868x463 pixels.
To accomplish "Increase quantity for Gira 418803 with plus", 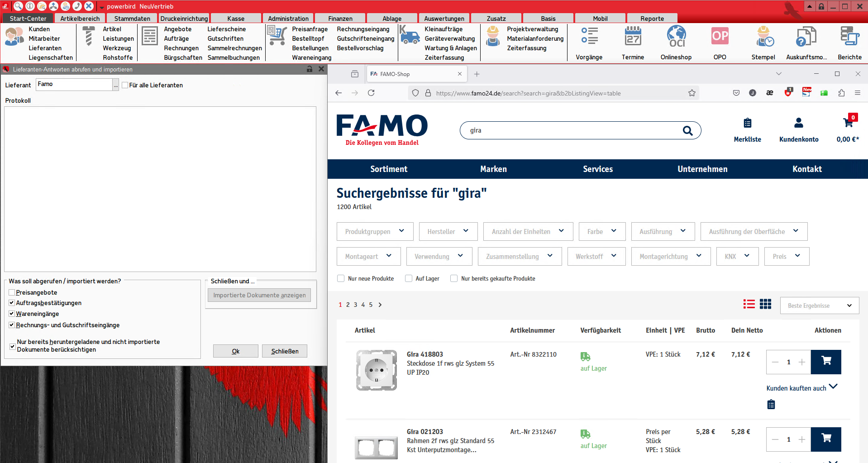I will point(802,362).
